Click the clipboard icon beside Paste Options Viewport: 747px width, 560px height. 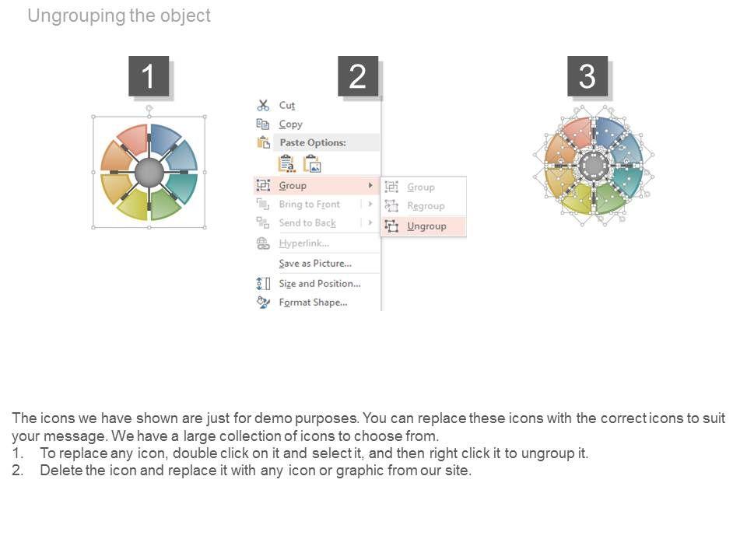(x=263, y=143)
